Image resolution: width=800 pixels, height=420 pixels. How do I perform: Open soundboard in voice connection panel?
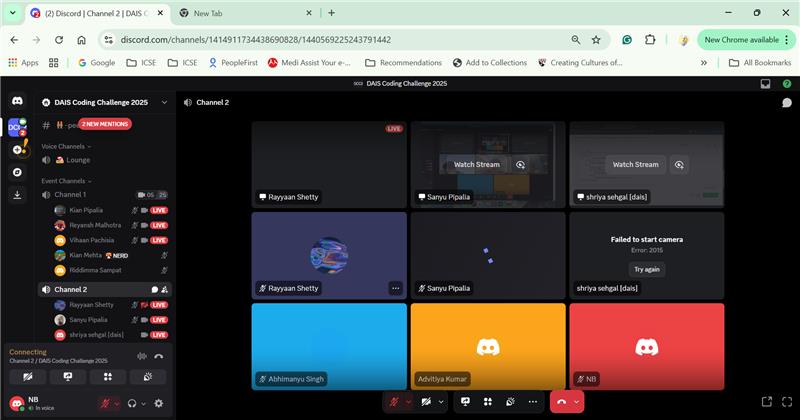(147, 377)
